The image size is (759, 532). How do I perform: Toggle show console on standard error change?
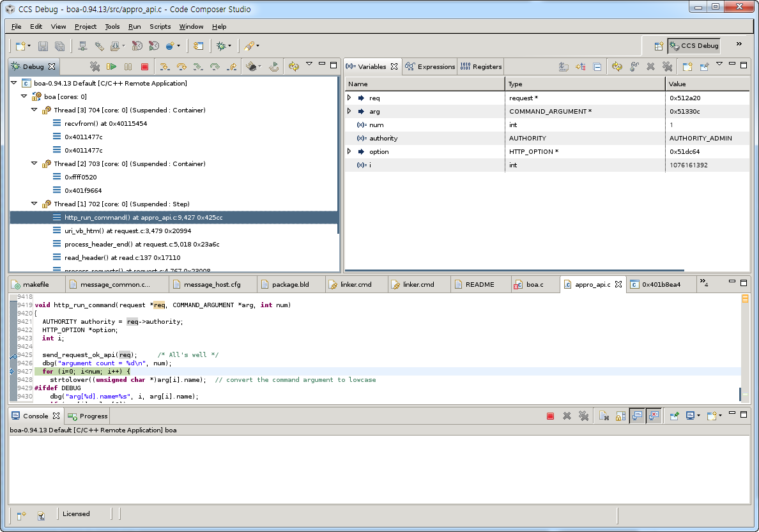[x=654, y=416]
